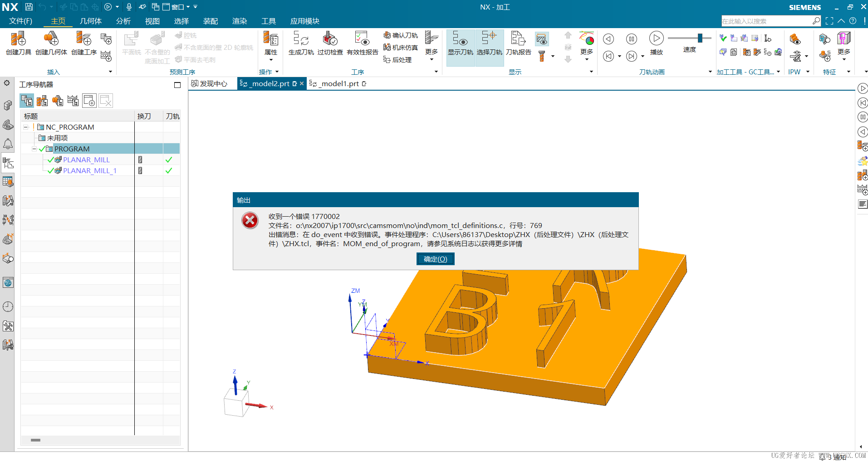Open 有效性报告 (Validity Report)
This screenshot has width=868, height=461.
362,44
